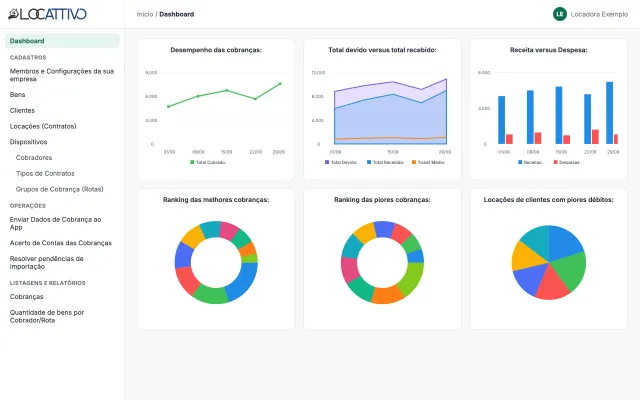The image size is (640, 400).
Task: Click yellow slice of piores débitos pie
Action: (x=524, y=257)
